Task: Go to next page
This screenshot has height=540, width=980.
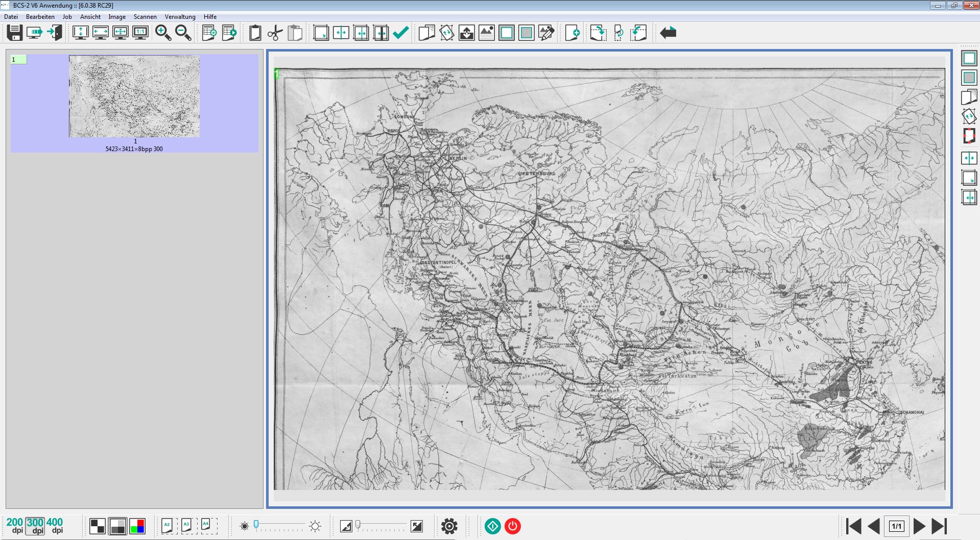Action: click(x=919, y=526)
